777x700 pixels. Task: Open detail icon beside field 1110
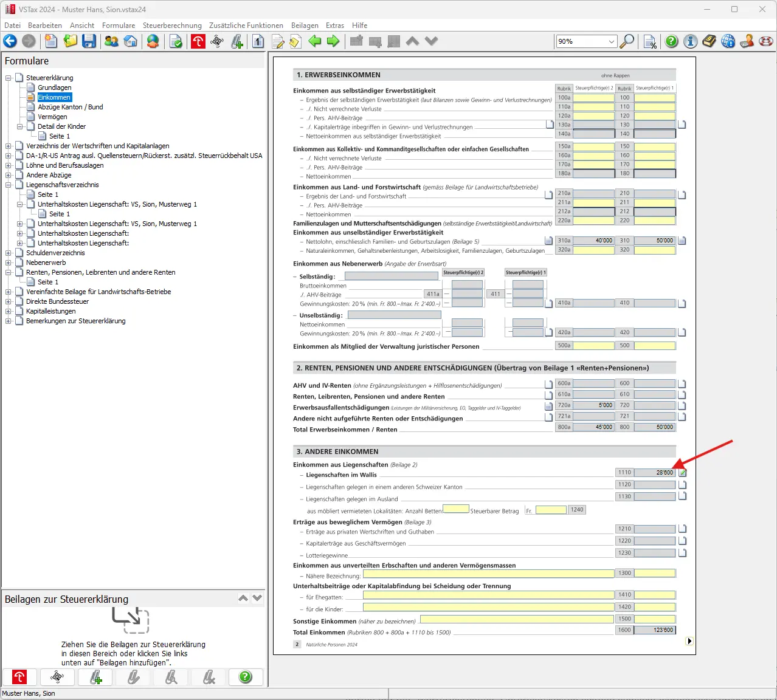682,473
